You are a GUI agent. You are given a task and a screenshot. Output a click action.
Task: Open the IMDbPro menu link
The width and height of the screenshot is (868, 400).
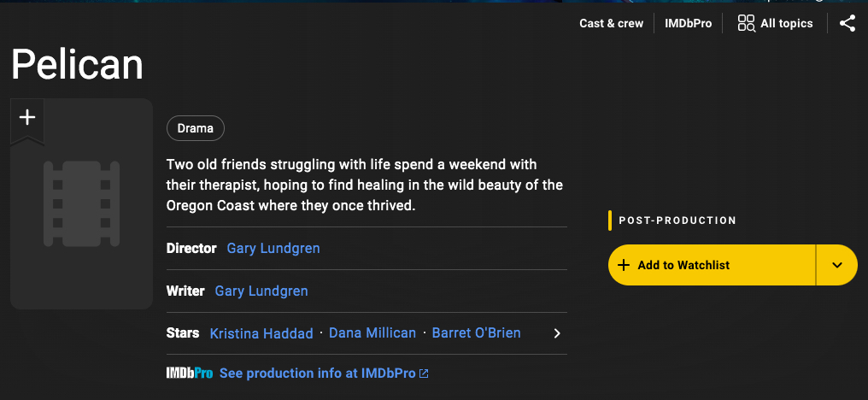[689, 23]
